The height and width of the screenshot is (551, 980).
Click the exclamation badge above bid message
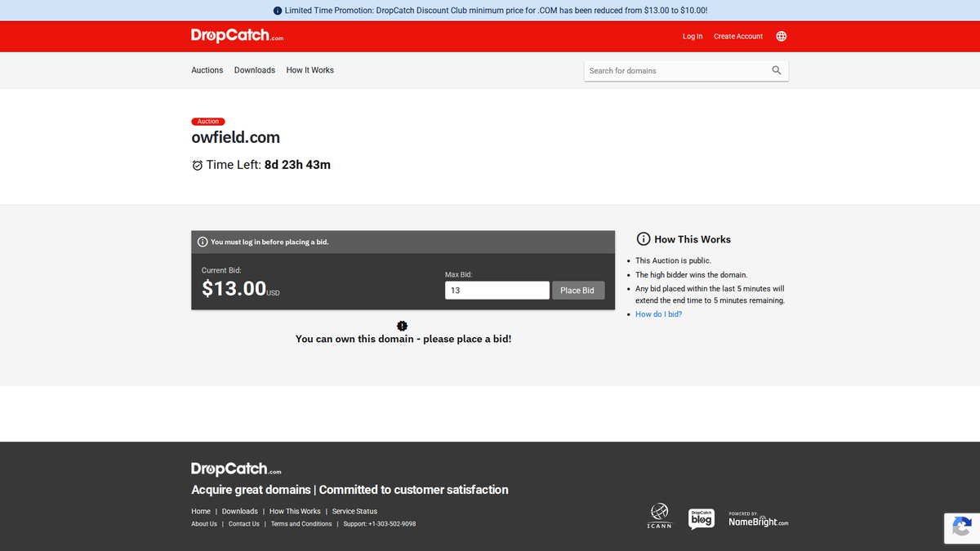[403, 326]
